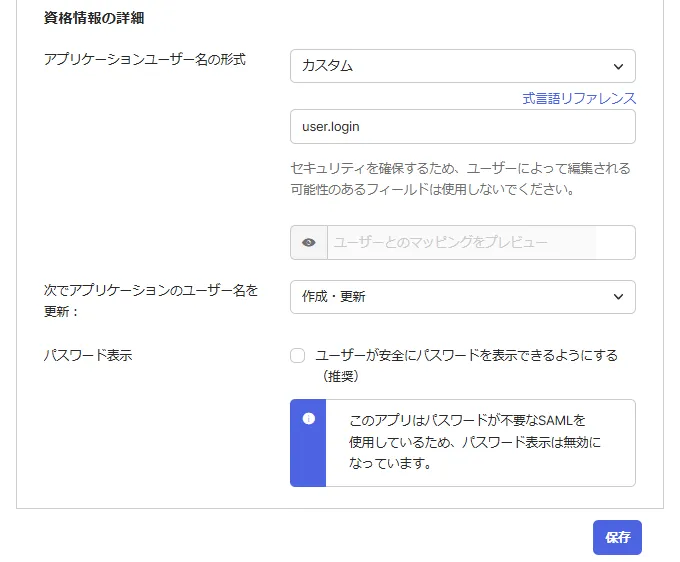680x562 pixels.
Task: Click the user.login expression input field
Action: [x=462, y=127]
